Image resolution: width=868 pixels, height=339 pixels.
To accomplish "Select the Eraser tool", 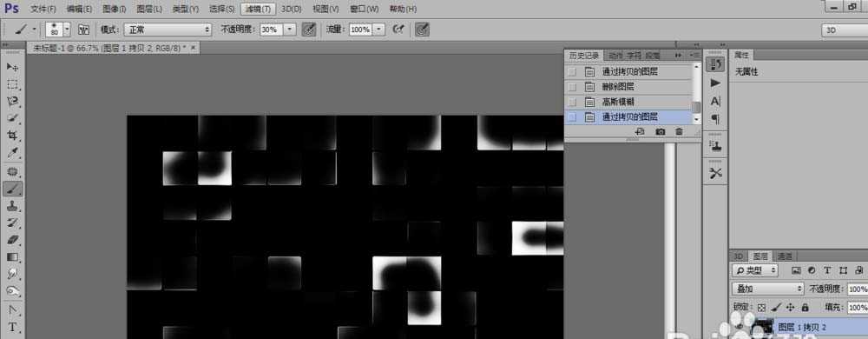I will [x=13, y=240].
